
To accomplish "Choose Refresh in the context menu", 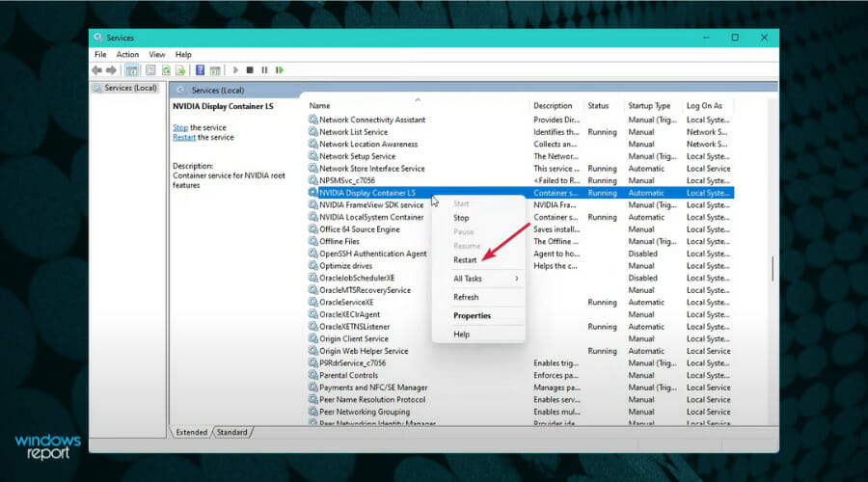I will point(466,297).
